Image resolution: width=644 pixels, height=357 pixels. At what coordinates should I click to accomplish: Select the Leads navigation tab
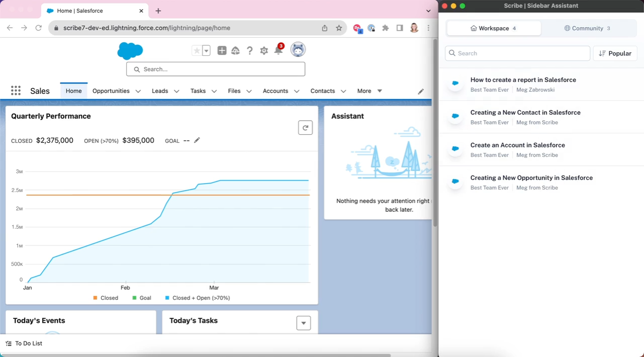(160, 91)
